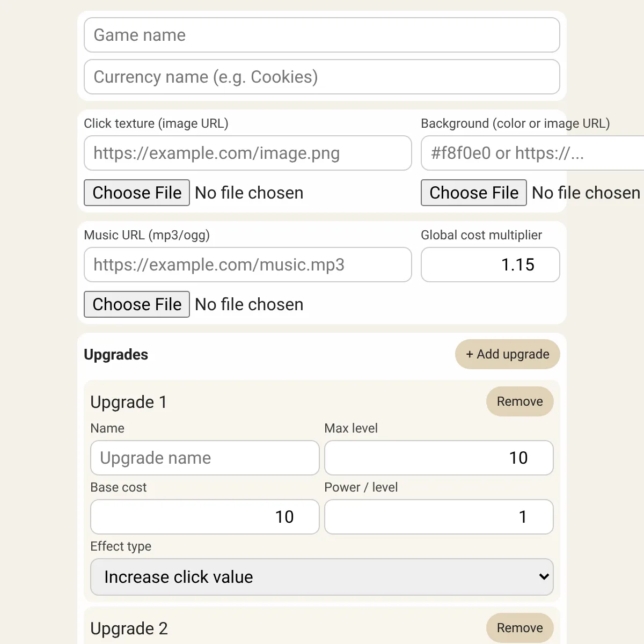
Task: Edit the Upgrade 1 Base cost value
Action: tap(205, 517)
